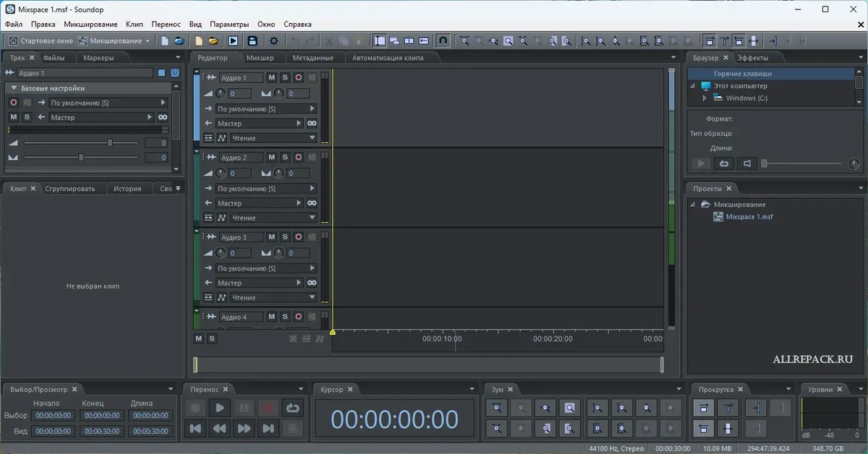Click the S button below the track list
868x454 pixels.
(212, 338)
